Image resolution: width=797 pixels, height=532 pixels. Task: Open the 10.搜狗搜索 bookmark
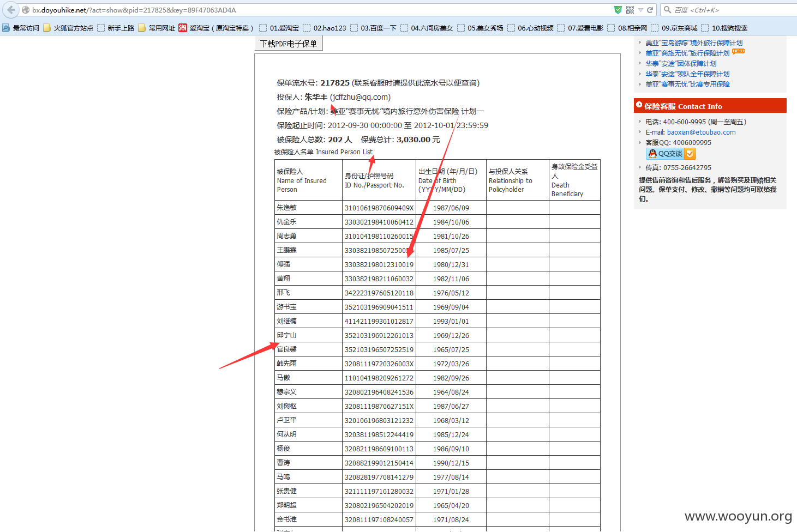point(724,28)
